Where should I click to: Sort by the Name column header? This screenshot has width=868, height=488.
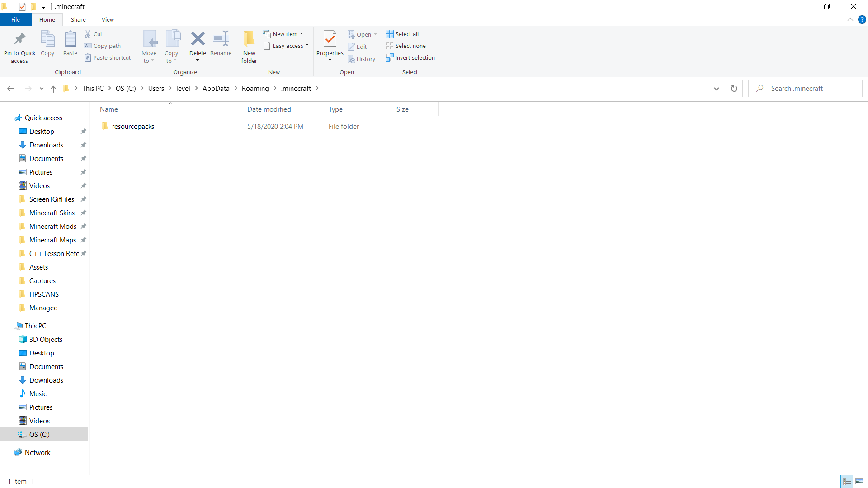pyautogui.click(x=170, y=109)
